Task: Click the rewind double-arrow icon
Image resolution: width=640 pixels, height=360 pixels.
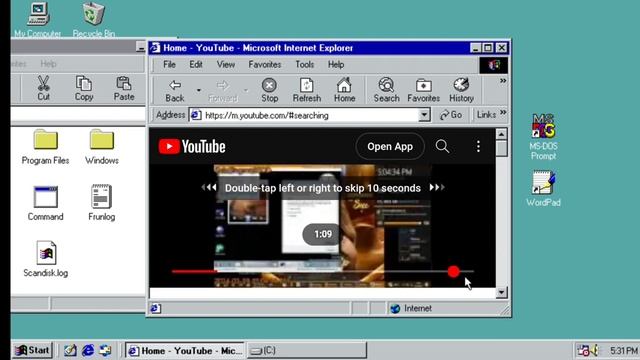Action: (209, 187)
